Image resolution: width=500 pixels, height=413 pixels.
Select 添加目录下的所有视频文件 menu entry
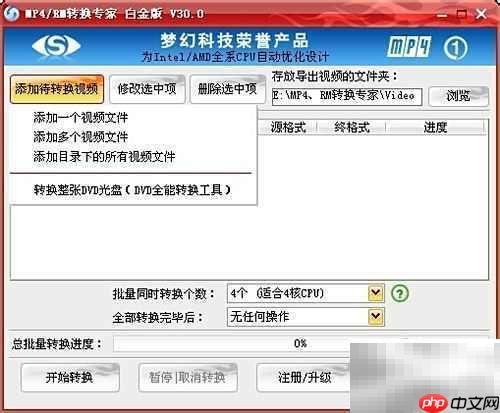point(104,157)
